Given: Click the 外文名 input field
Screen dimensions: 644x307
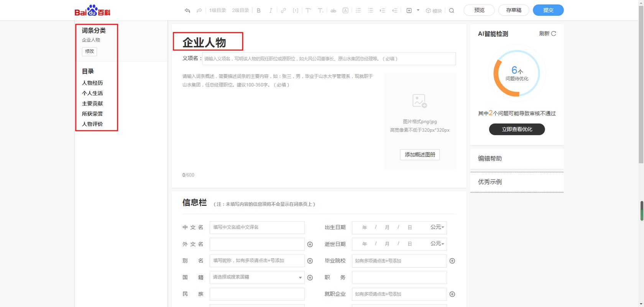Looking at the screenshot, I should [257, 244].
